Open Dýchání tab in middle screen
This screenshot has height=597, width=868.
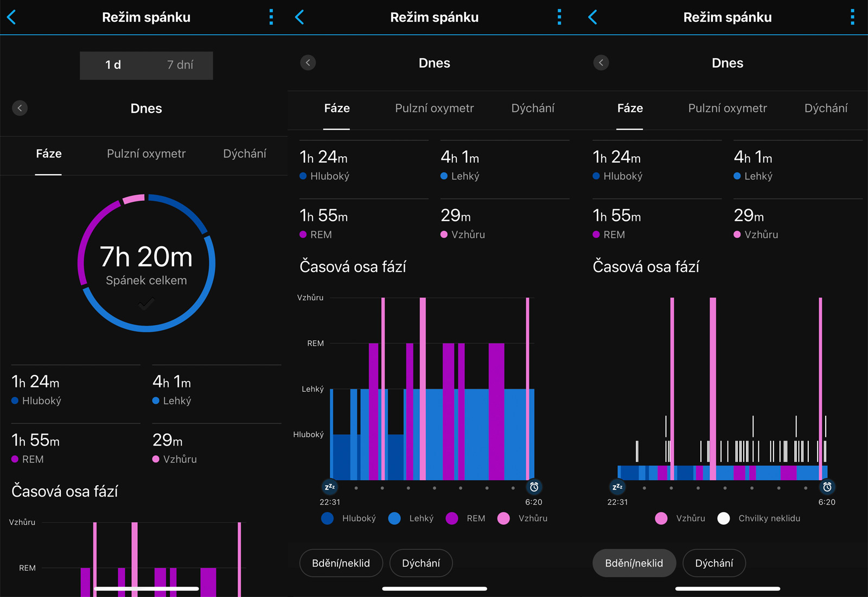click(533, 108)
